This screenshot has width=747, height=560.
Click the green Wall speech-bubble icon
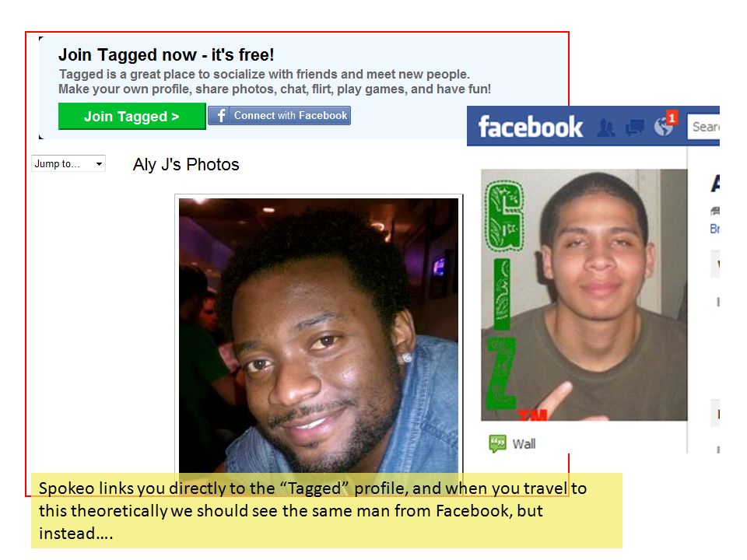[x=498, y=443]
